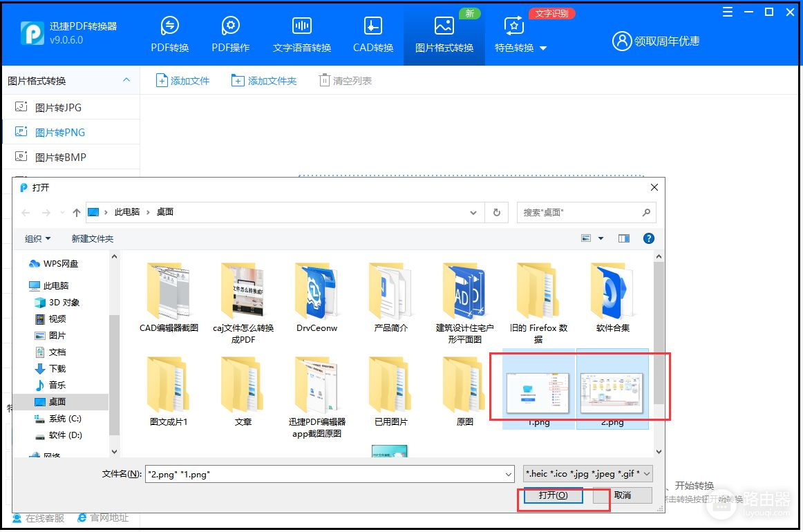Click 新建文件夹 in dialog toolbar
The height and width of the screenshot is (532, 803).
click(93, 238)
